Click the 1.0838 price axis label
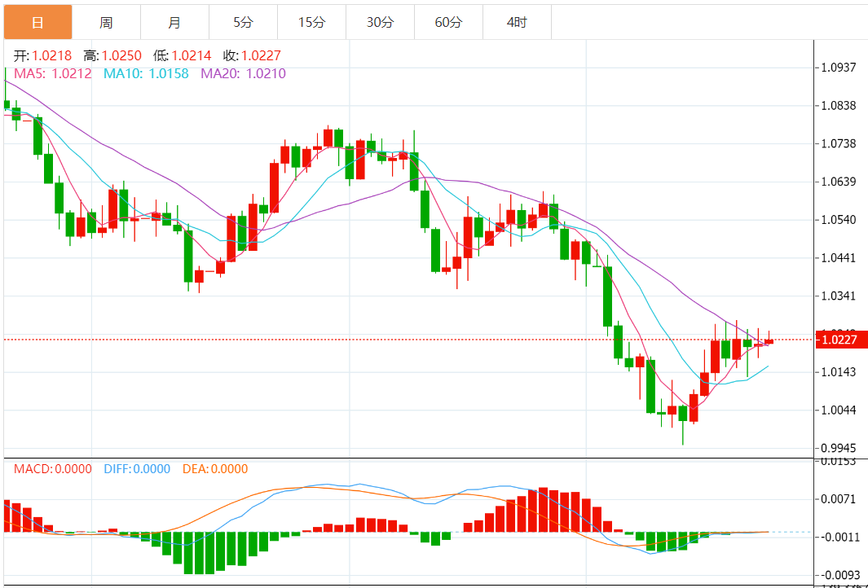The height and width of the screenshot is (588, 868). pos(839,106)
